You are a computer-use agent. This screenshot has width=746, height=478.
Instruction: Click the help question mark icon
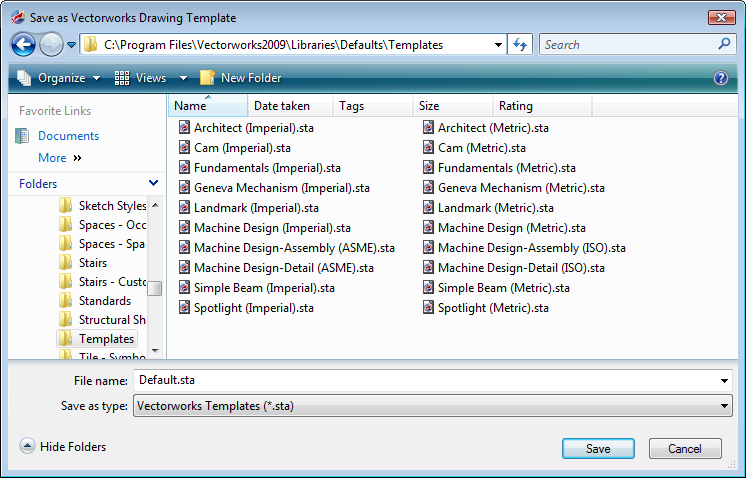(x=720, y=78)
